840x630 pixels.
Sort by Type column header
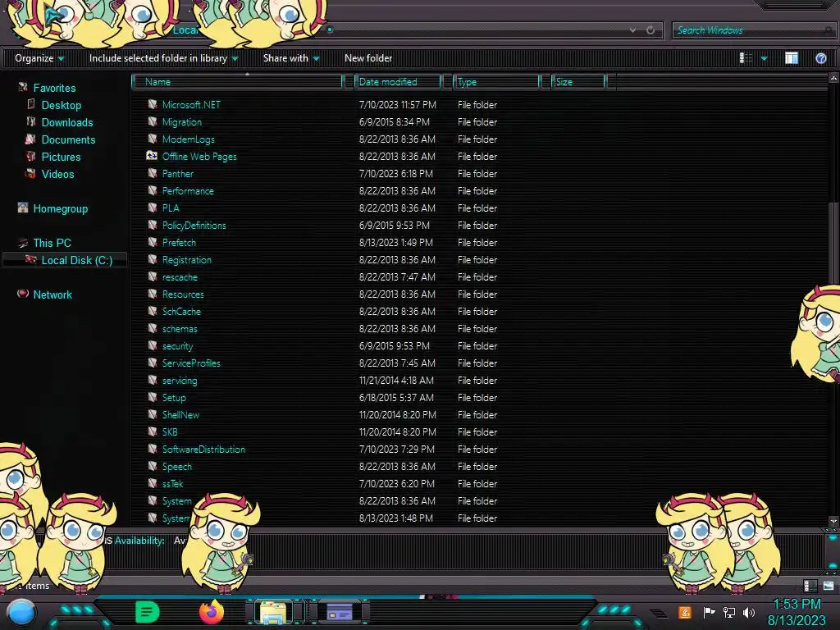pyautogui.click(x=496, y=81)
